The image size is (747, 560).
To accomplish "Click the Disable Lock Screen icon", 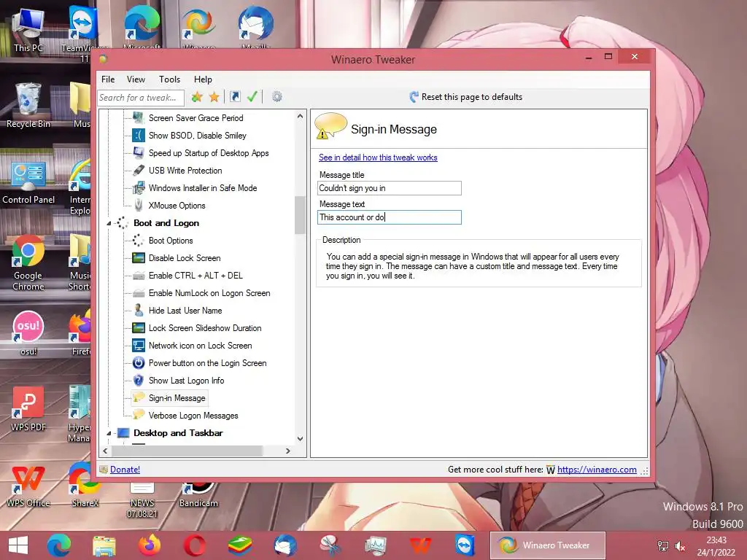I will pos(139,258).
